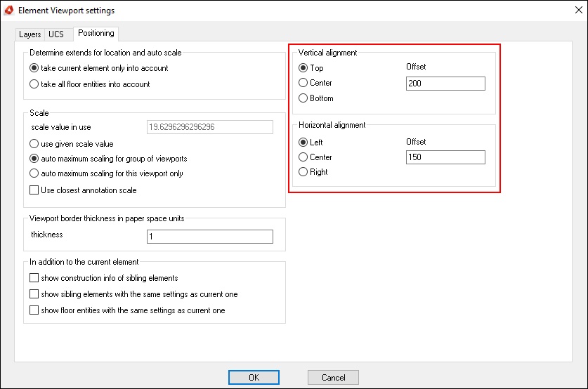Select take current element only into account

pos(99,68)
